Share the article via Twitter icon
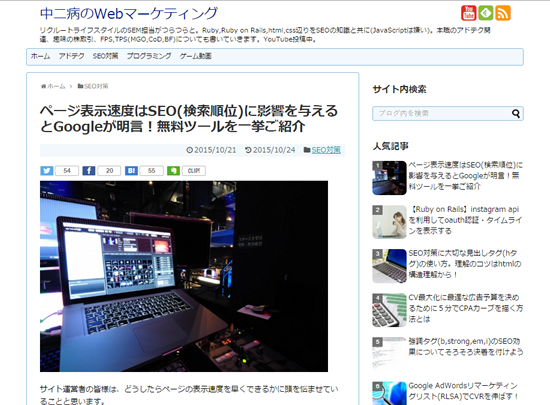 (x=47, y=171)
